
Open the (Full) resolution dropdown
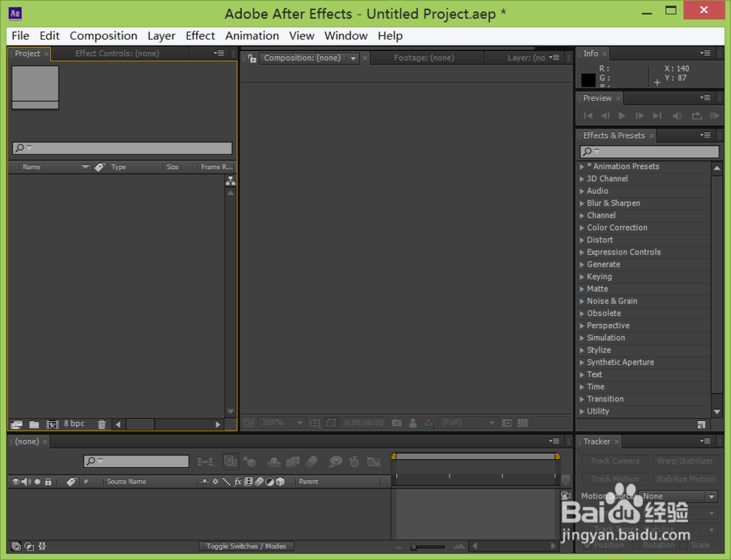tap(468, 423)
